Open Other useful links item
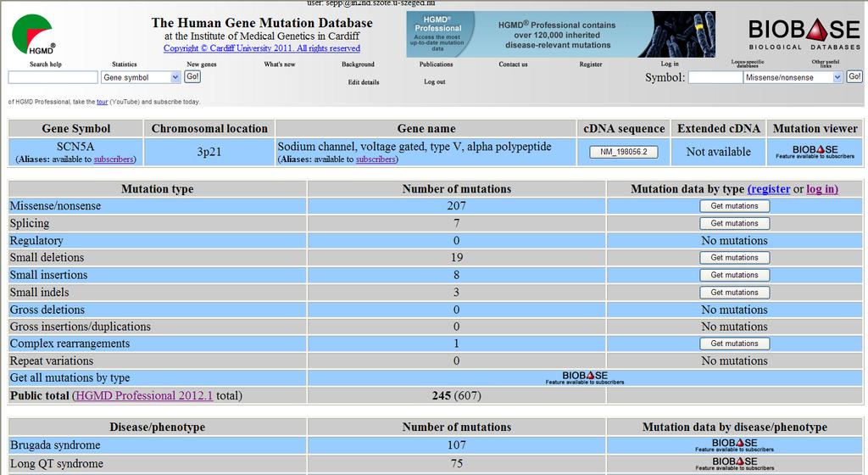The width and height of the screenshot is (868, 475). click(x=826, y=63)
